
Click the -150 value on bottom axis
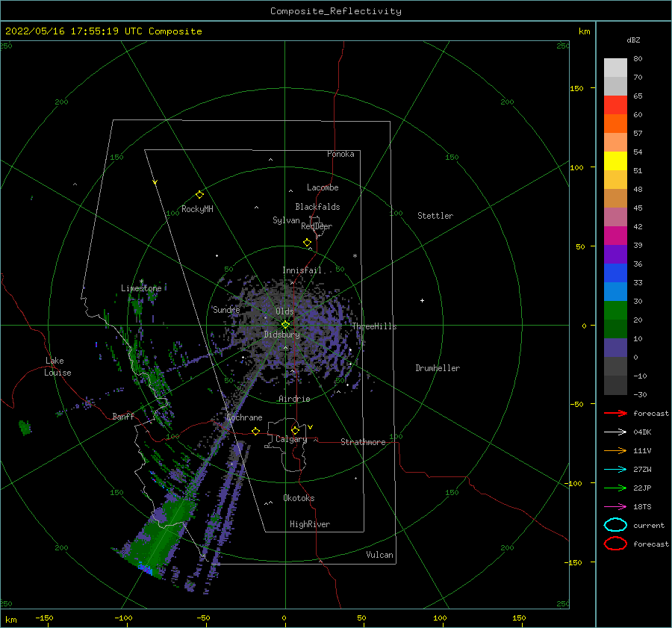(44, 618)
